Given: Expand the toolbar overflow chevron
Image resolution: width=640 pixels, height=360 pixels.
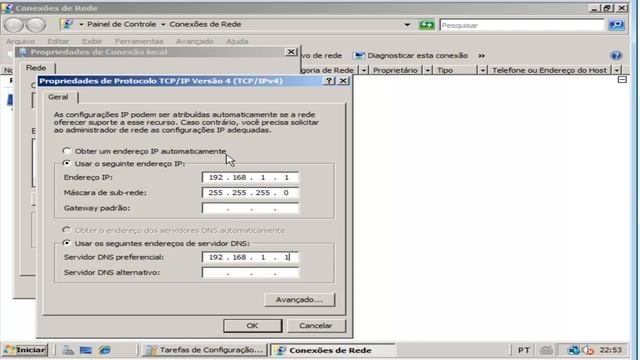Looking at the screenshot, I should (x=482, y=56).
